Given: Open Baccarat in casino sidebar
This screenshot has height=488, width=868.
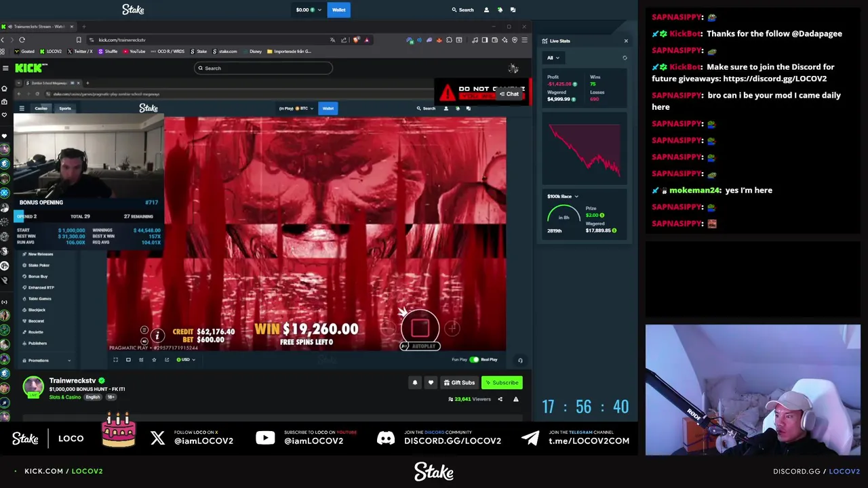Looking at the screenshot, I should tap(33, 321).
